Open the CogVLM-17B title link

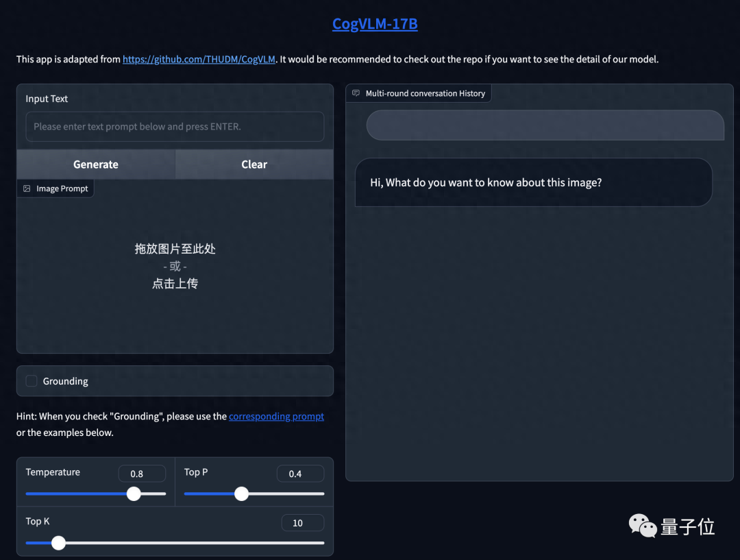[375, 24]
